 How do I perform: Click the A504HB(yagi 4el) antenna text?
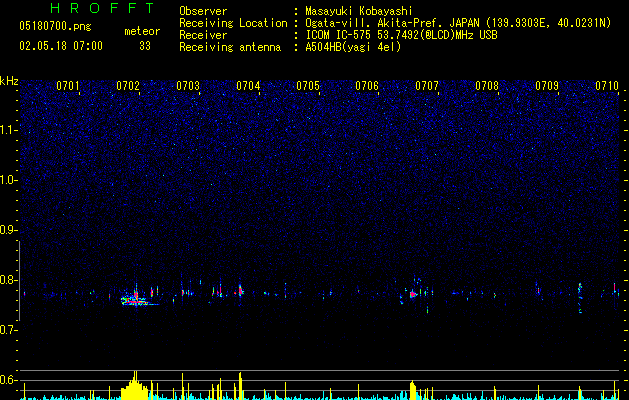tap(353, 47)
